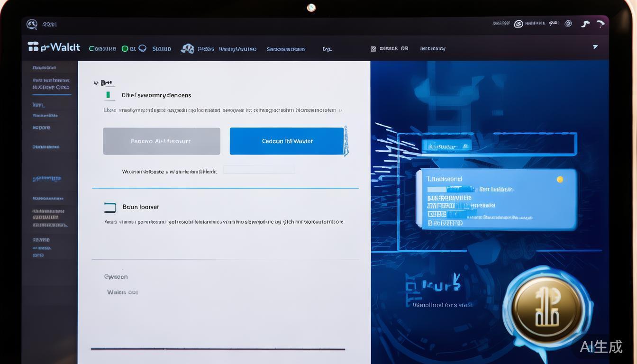The height and width of the screenshot is (364, 637).
Task: Click the small square icon in right navbar
Action: [373, 48]
